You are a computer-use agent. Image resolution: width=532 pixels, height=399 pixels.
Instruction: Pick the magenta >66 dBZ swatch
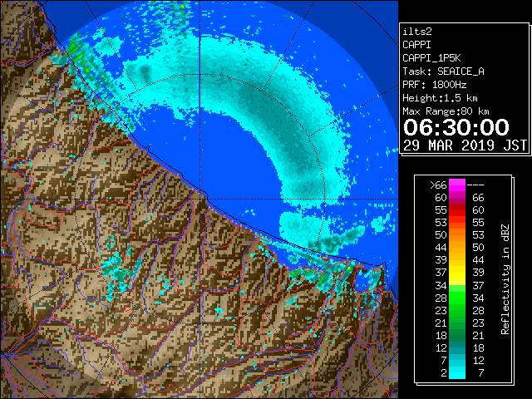coord(457,185)
